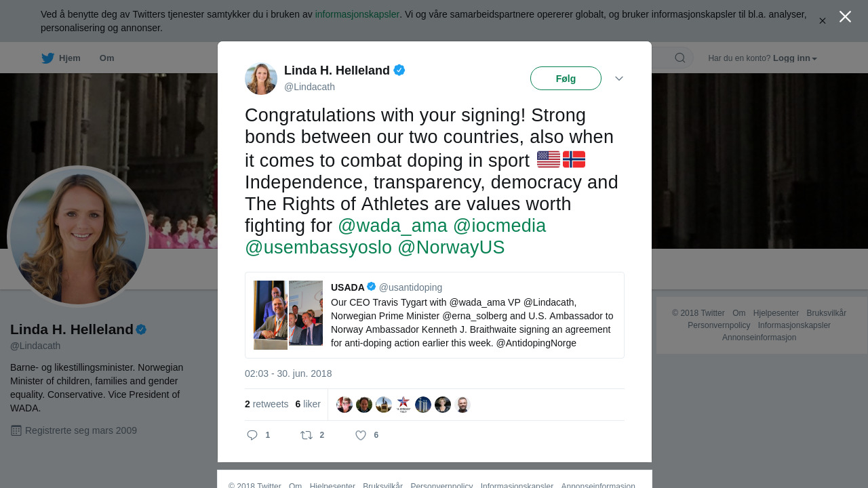Open the informasjonskapsler link in notice
This screenshot has height=488, width=868.
click(357, 14)
